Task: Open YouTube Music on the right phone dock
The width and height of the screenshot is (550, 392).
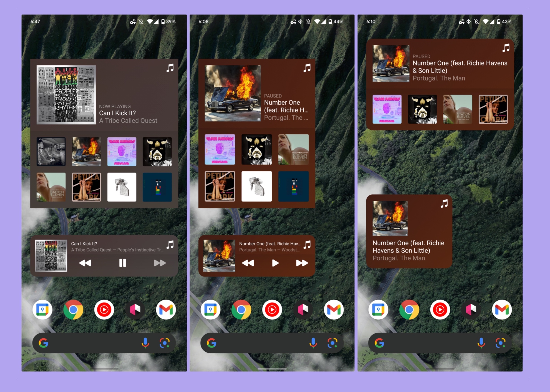Action: coord(440,310)
